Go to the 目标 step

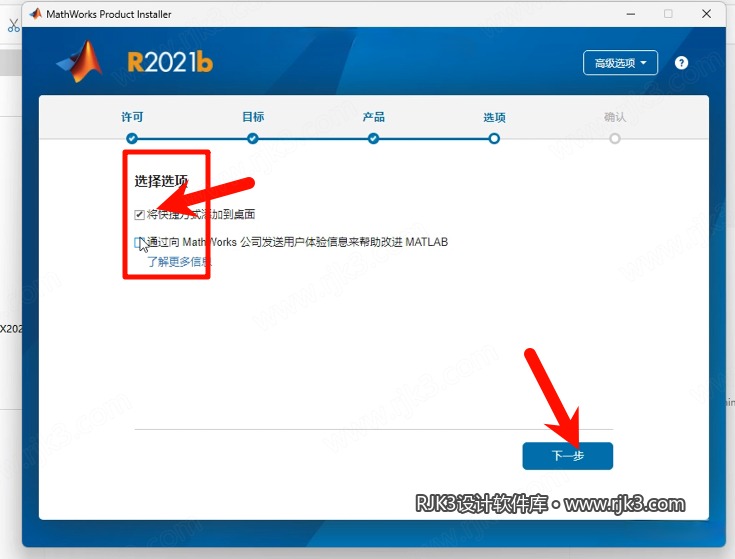253,117
